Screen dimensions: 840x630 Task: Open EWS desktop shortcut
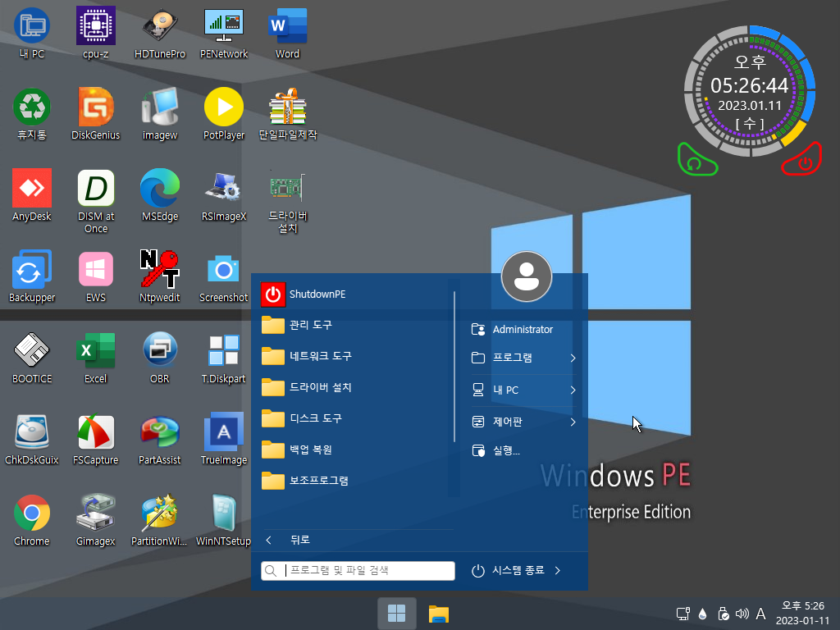coord(95,276)
